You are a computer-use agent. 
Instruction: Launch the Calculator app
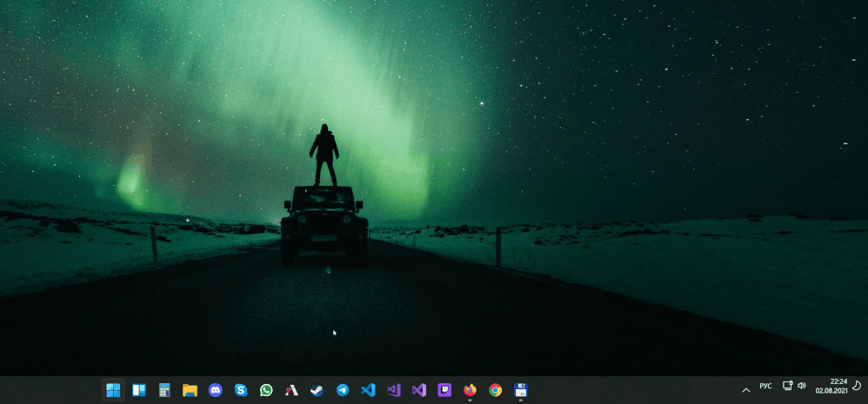pos(164,390)
